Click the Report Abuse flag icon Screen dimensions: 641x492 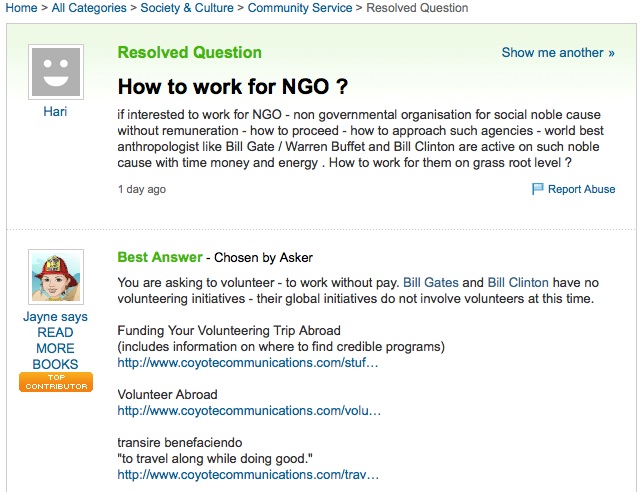537,189
